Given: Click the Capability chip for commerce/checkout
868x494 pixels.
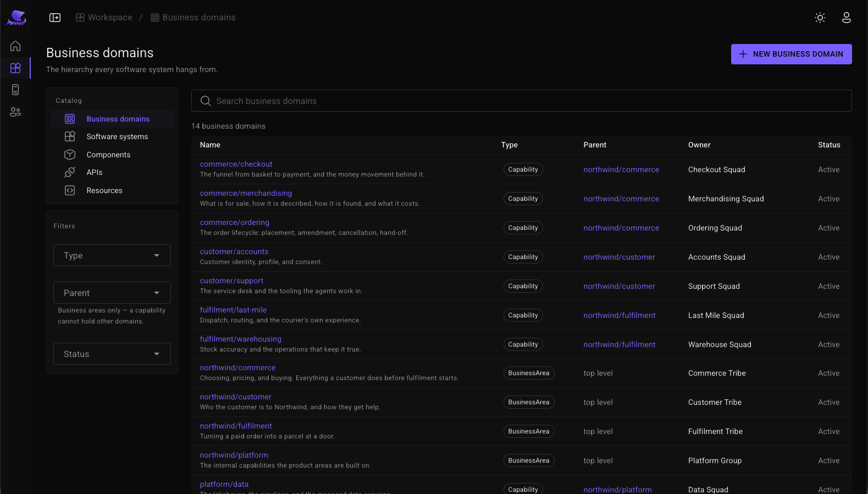Looking at the screenshot, I should pyautogui.click(x=523, y=169).
